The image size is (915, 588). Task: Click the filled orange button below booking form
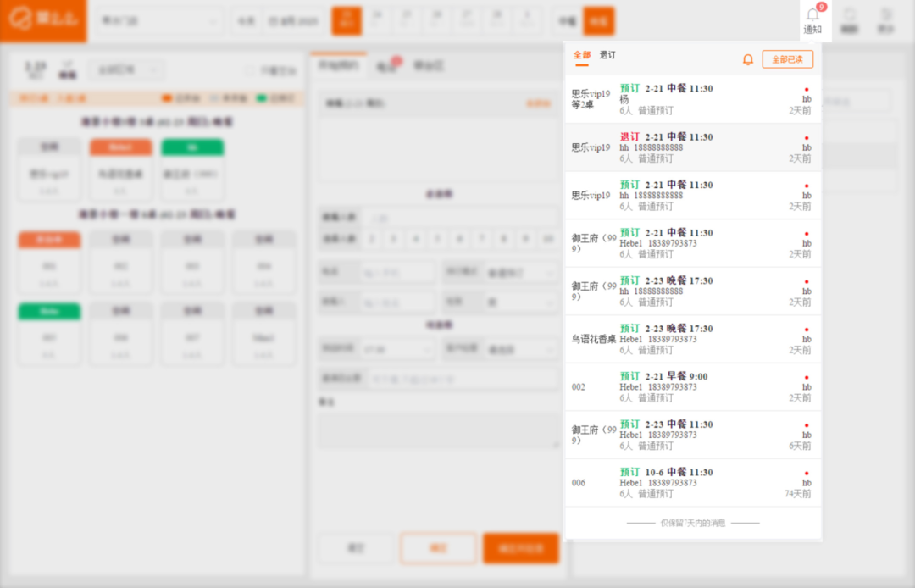(x=521, y=548)
